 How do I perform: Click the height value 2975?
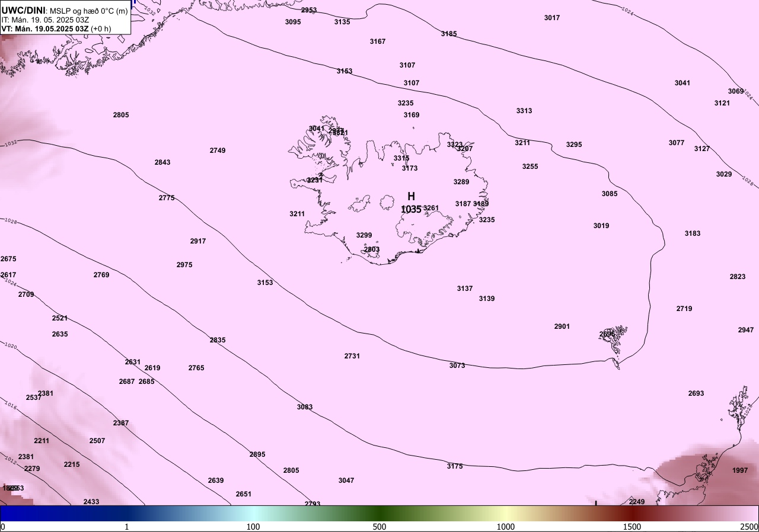click(x=184, y=265)
